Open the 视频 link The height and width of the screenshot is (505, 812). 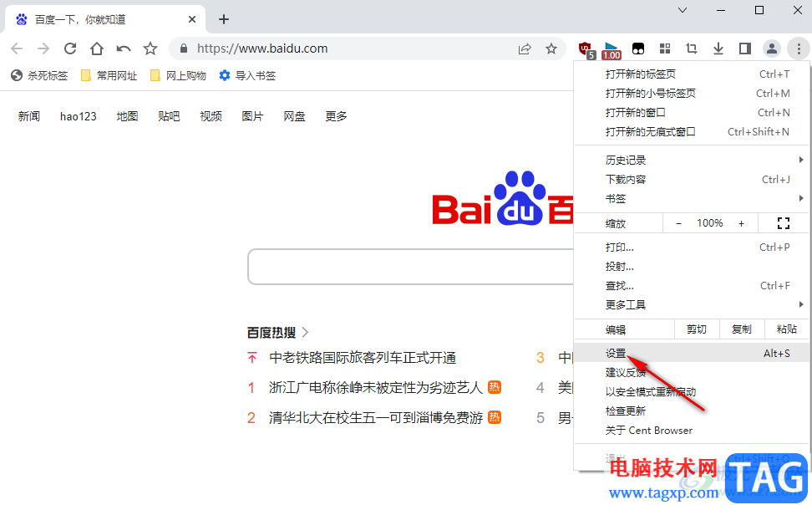pos(211,116)
